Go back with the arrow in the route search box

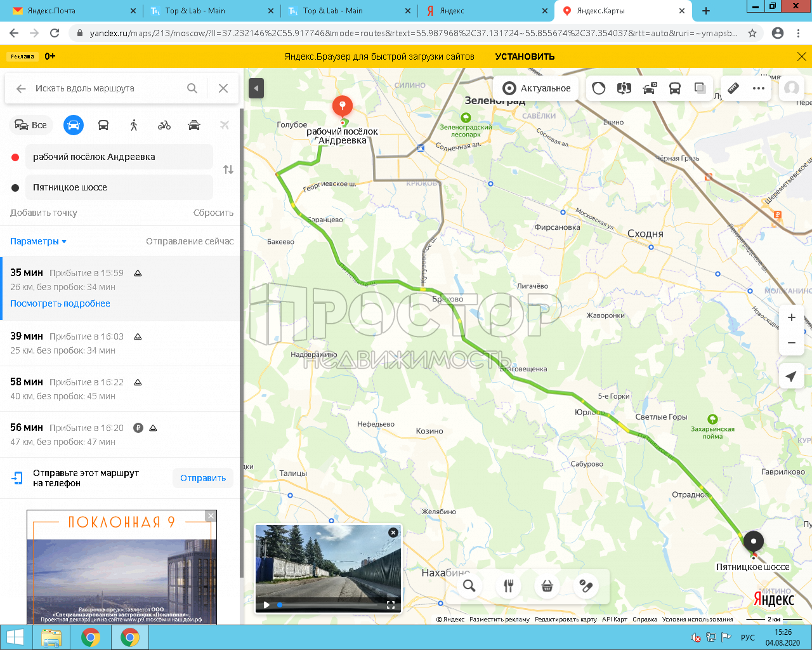pos(21,89)
